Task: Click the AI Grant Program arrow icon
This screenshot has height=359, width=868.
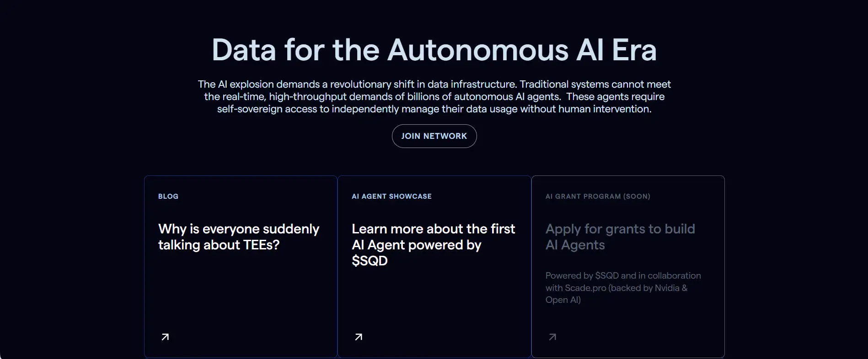Action: (x=552, y=337)
